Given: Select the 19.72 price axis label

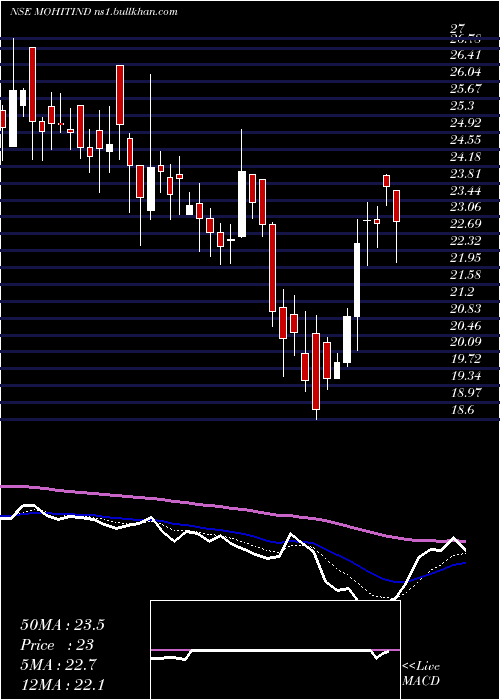Looking at the screenshot, I should click(x=466, y=359).
